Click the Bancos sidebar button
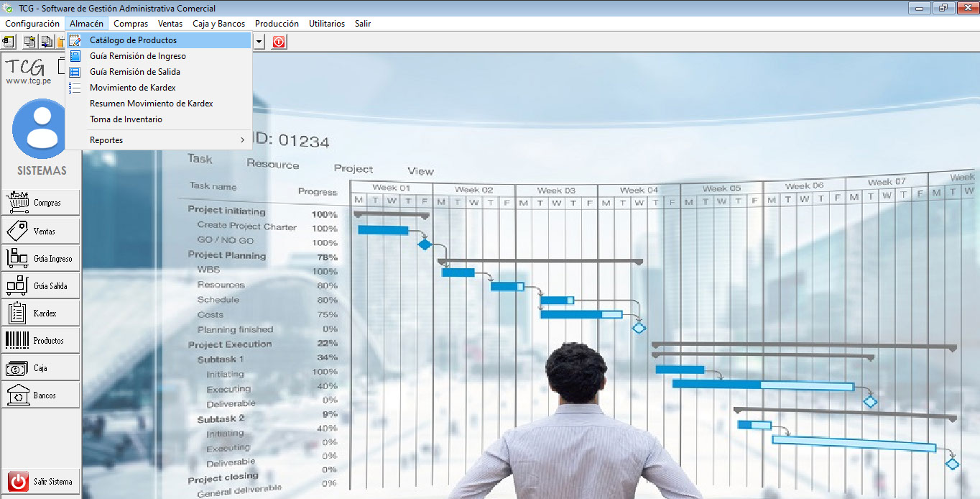The image size is (980, 499). click(x=40, y=395)
